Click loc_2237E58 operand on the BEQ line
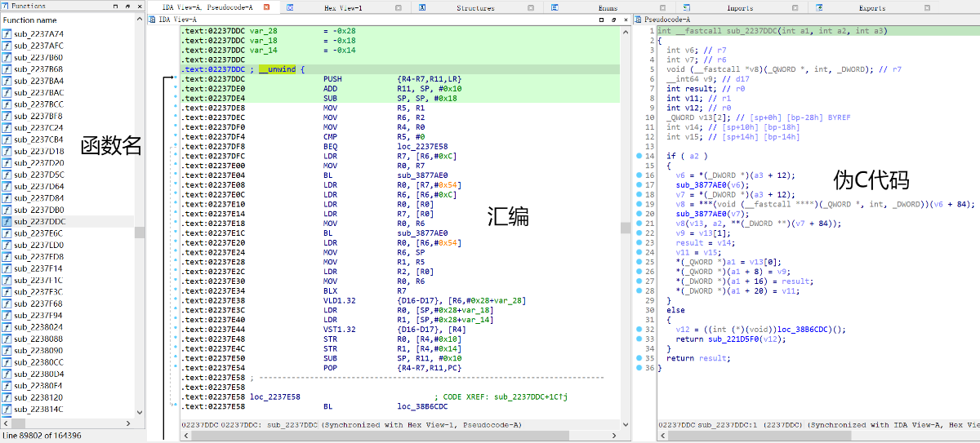Image resolution: width=980 pixels, height=443 pixels. coord(424,146)
